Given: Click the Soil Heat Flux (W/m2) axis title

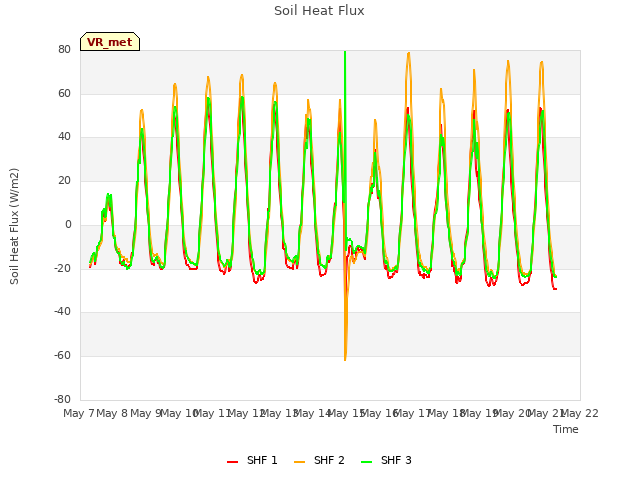Looking at the screenshot, I should click(14, 226).
